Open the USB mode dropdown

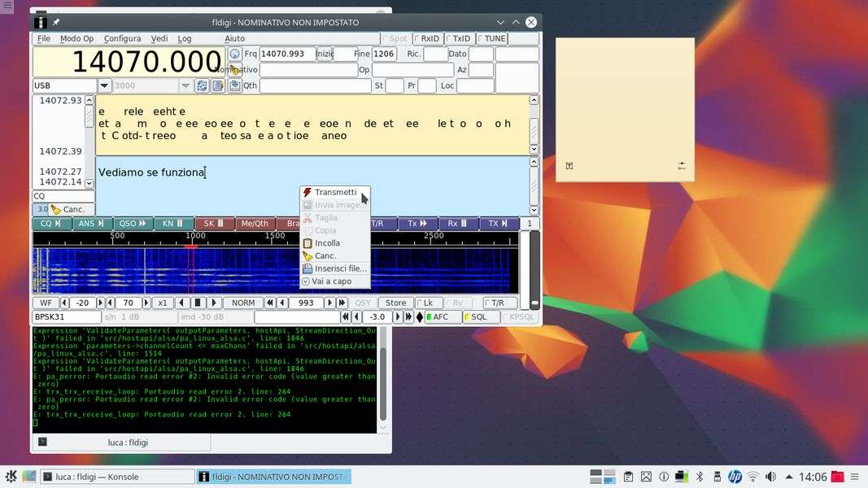point(104,86)
